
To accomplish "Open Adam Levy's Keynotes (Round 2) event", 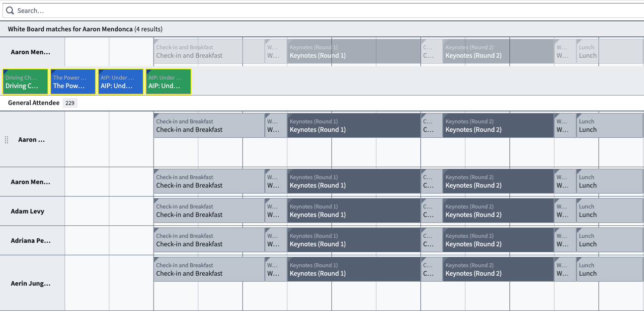I will pos(498,211).
